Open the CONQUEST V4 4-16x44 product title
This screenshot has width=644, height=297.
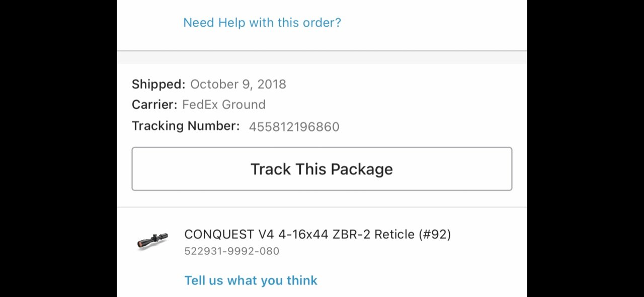click(317, 234)
